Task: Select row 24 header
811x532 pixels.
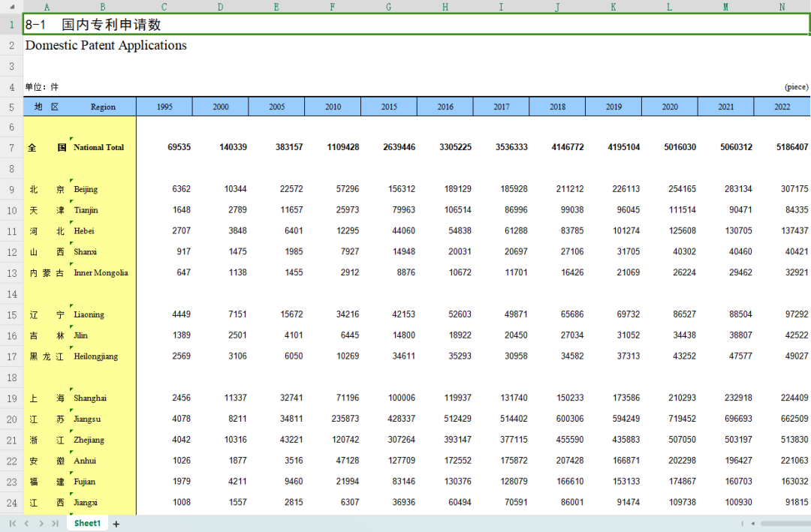Action: 11,503
